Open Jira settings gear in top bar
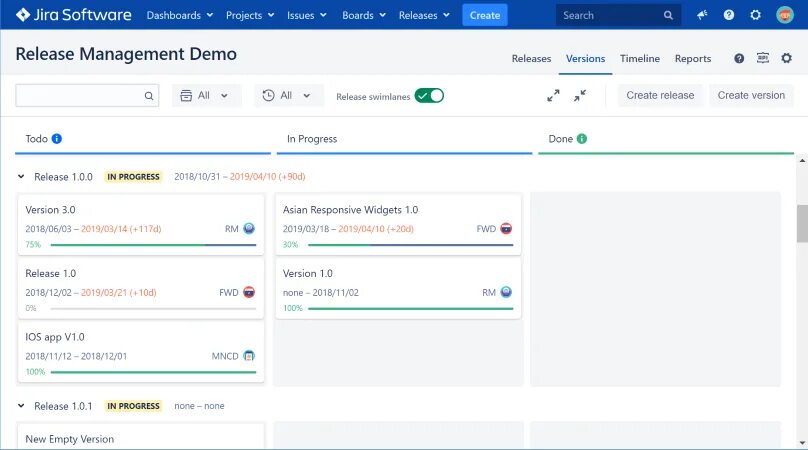This screenshot has height=450, width=808. [755, 15]
